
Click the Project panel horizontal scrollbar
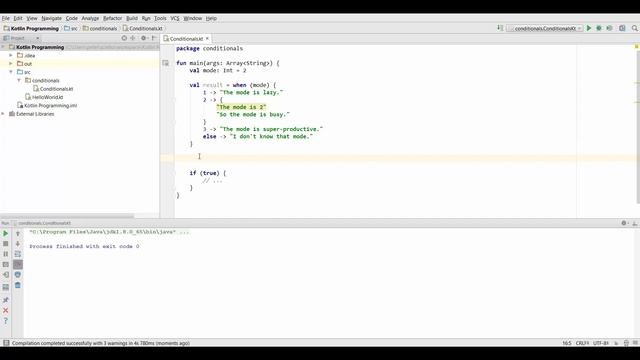click(67, 216)
